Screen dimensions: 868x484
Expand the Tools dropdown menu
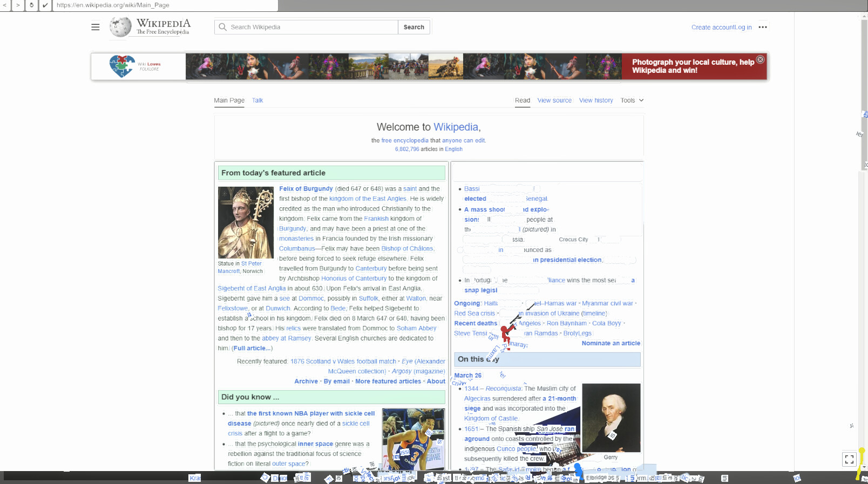(x=632, y=100)
